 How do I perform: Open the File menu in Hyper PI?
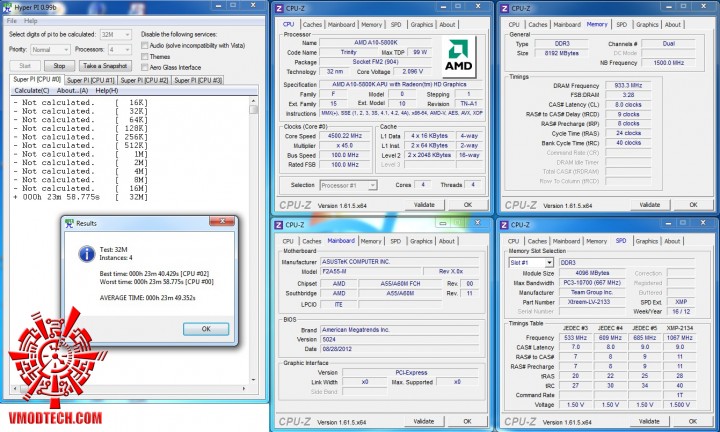[11, 21]
